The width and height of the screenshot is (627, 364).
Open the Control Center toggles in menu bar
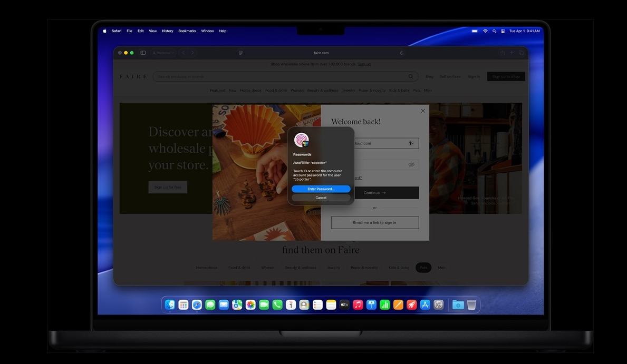tap(503, 31)
